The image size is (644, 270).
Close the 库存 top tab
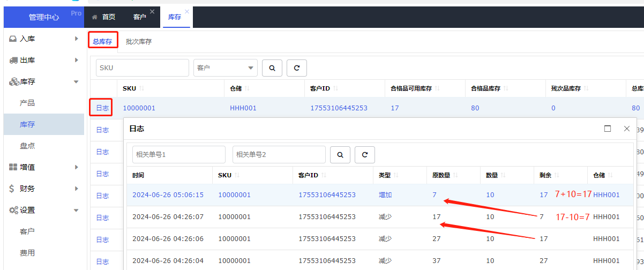click(x=186, y=11)
